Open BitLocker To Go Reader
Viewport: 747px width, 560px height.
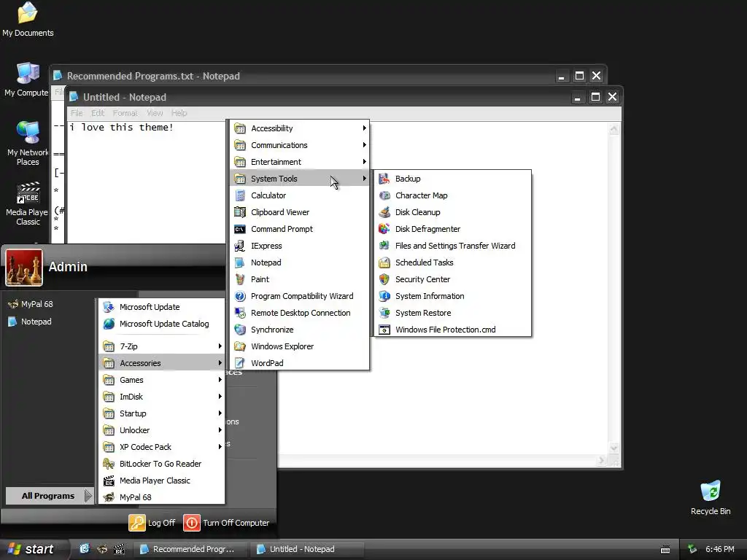(x=161, y=464)
